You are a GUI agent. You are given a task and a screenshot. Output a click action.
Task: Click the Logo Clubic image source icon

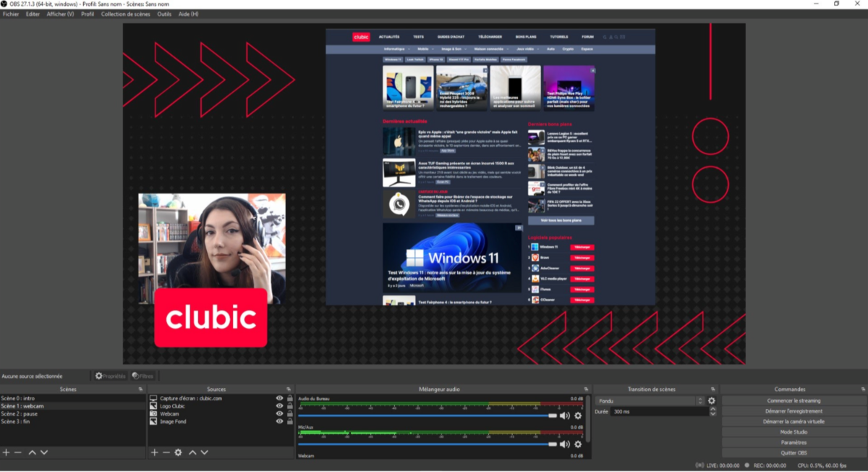point(153,405)
